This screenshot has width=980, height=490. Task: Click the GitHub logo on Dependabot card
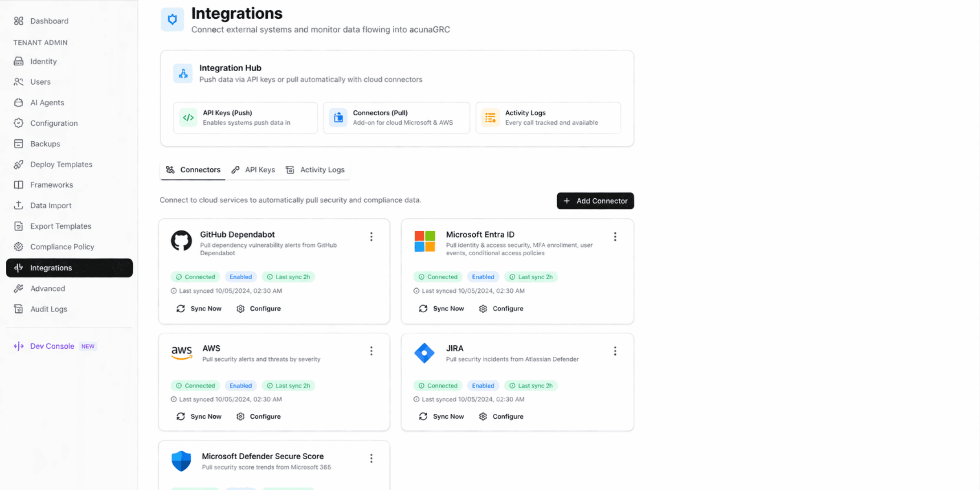pyautogui.click(x=181, y=241)
